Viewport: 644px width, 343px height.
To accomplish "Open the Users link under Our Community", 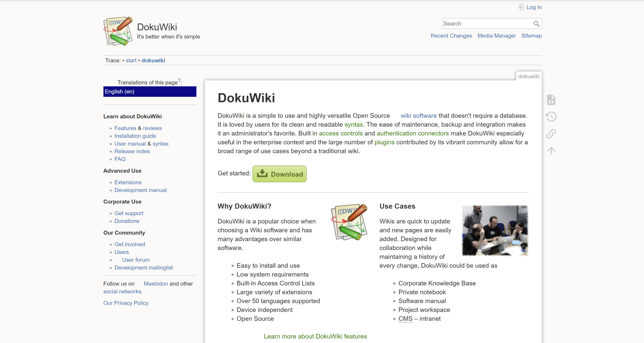I will pos(122,252).
